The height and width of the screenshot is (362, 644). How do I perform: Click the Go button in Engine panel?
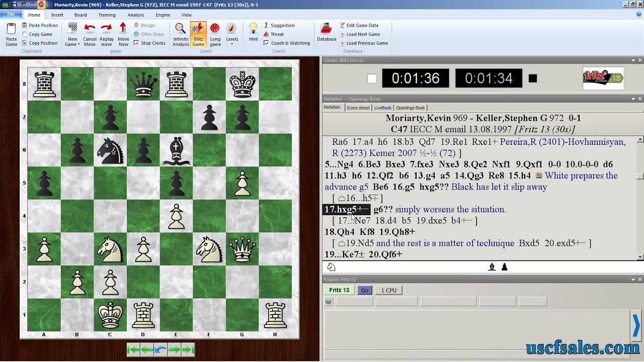tap(365, 290)
